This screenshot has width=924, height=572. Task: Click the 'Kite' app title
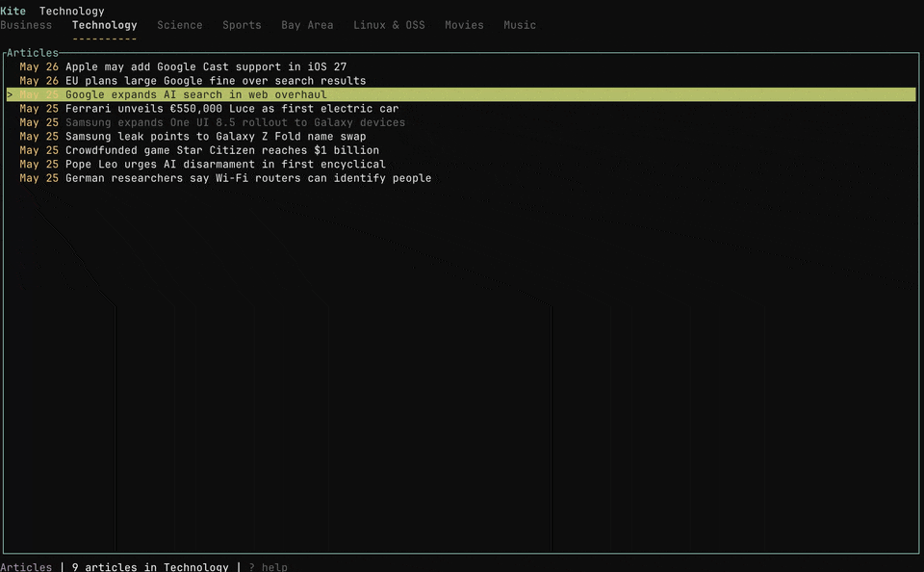click(x=13, y=12)
